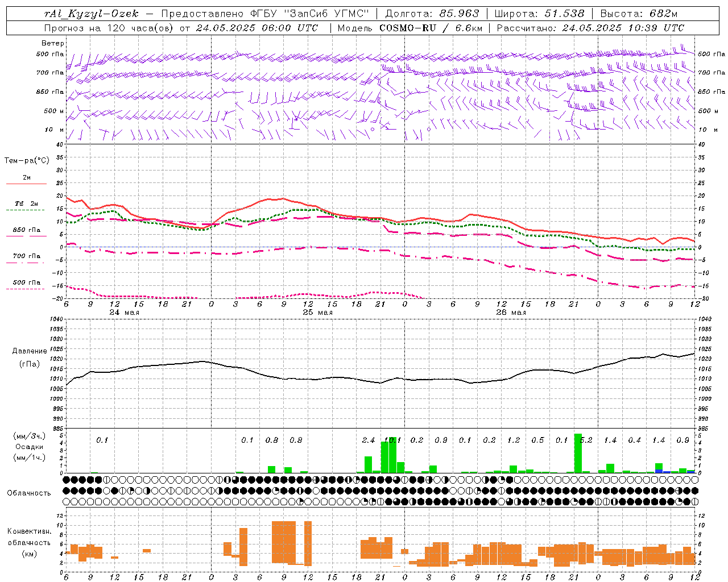The image size is (728, 582).
Task: Click the 5.2 precipitation total
Action: point(586,440)
